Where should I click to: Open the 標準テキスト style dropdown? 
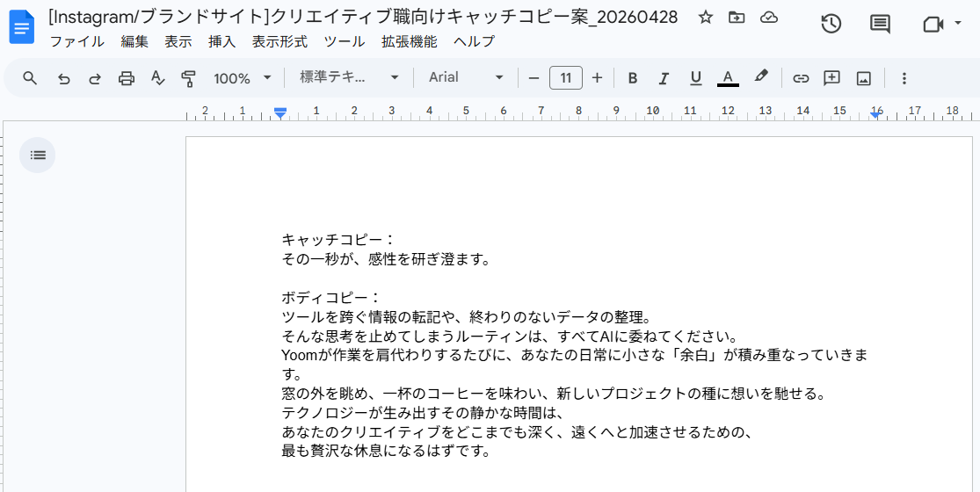click(350, 77)
